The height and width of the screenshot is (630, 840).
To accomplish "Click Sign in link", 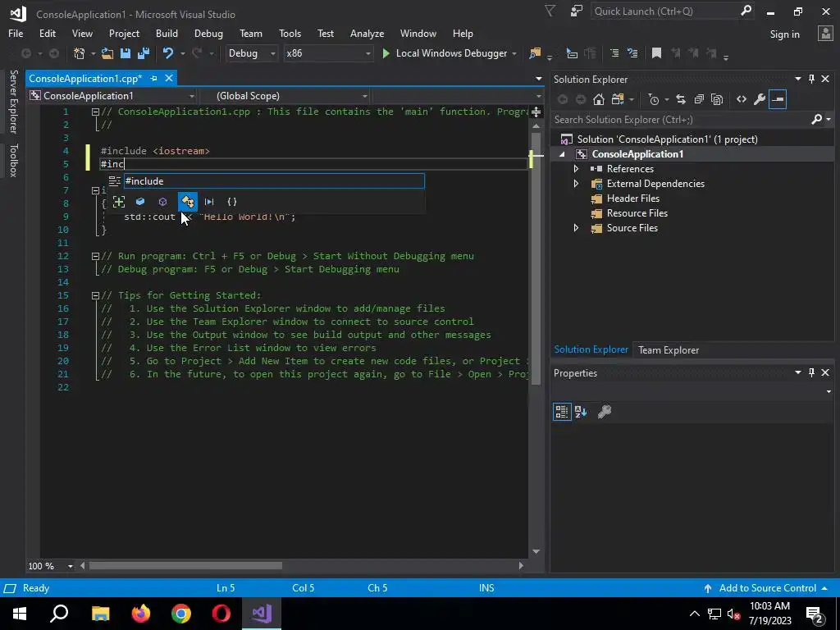I will tap(784, 34).
